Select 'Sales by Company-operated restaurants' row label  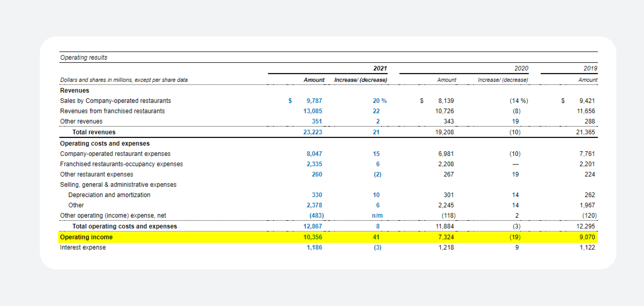pos(115,101)
